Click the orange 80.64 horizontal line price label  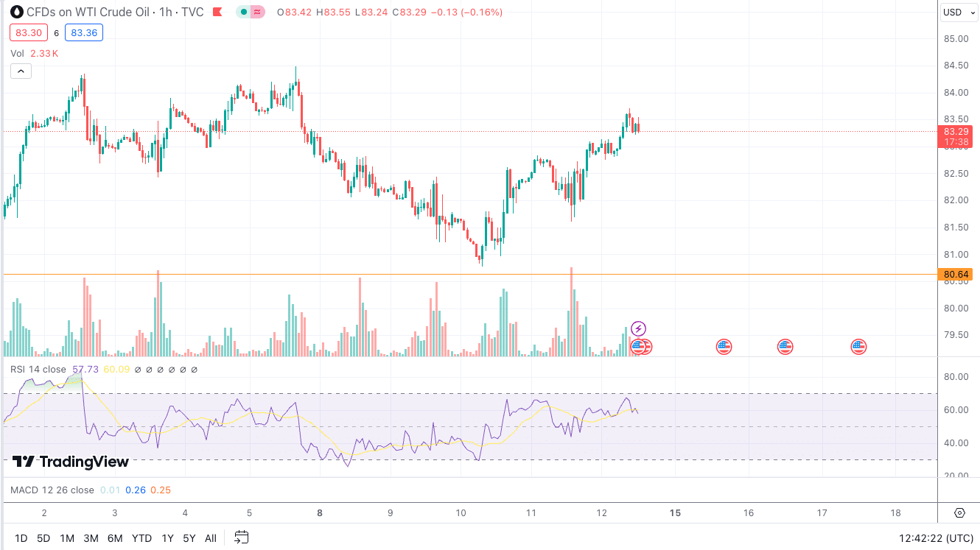pyautogui.click(x=956, y=274)
